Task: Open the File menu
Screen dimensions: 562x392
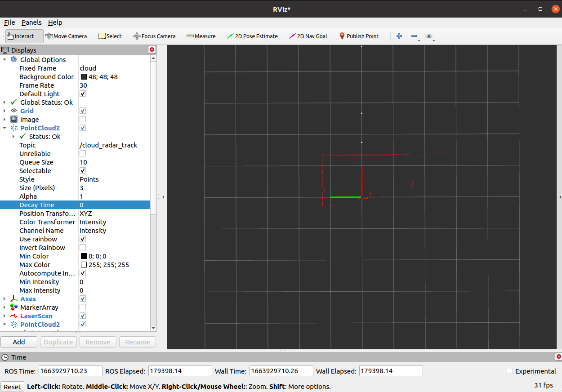Action: tap(9, 22)
